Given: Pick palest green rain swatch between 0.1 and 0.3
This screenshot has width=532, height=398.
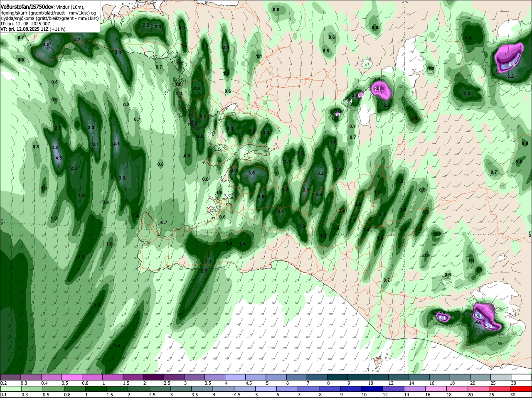Looking at the screenshot, I should click(x=10, y=389).
